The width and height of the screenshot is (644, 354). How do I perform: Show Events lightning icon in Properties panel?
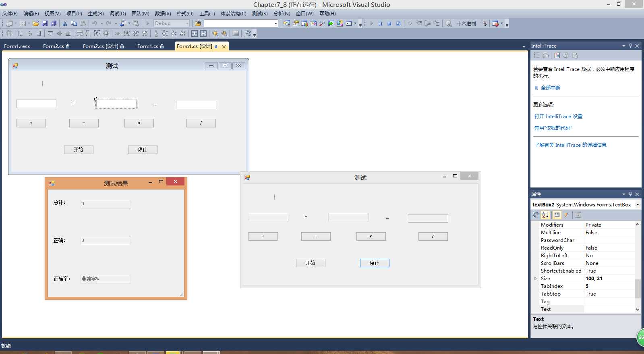[566, 215]
